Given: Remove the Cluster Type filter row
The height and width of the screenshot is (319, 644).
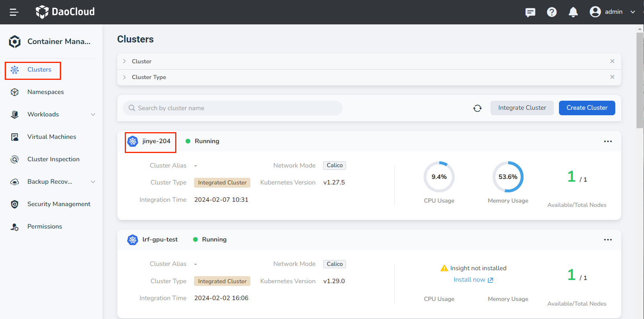Looking at the screenshot, I should (x=612, y=77).
